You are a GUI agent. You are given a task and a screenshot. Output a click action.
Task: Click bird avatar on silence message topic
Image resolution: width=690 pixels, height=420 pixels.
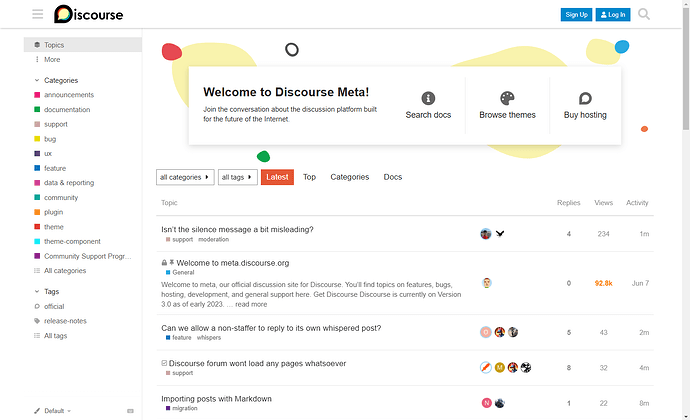point(500,234)
